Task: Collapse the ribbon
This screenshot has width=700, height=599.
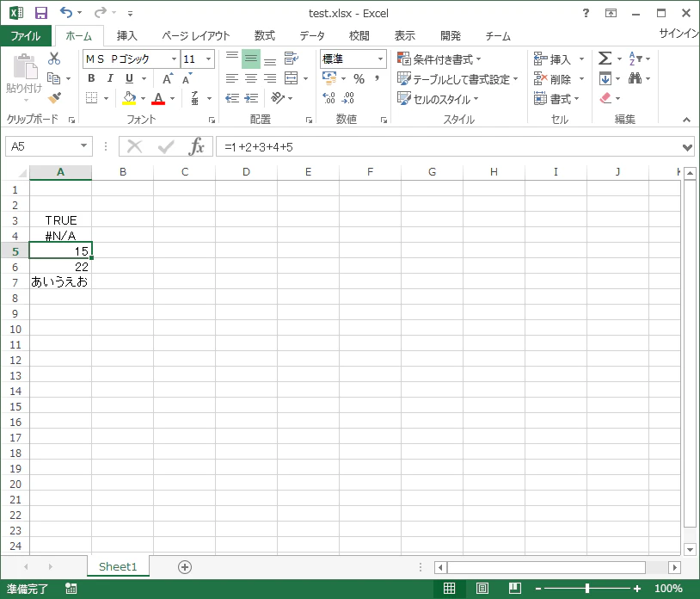Action: (x=686, y=120)
